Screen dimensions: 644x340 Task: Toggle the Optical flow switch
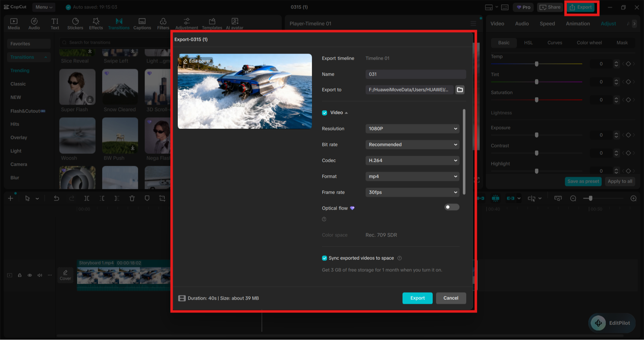452,207
